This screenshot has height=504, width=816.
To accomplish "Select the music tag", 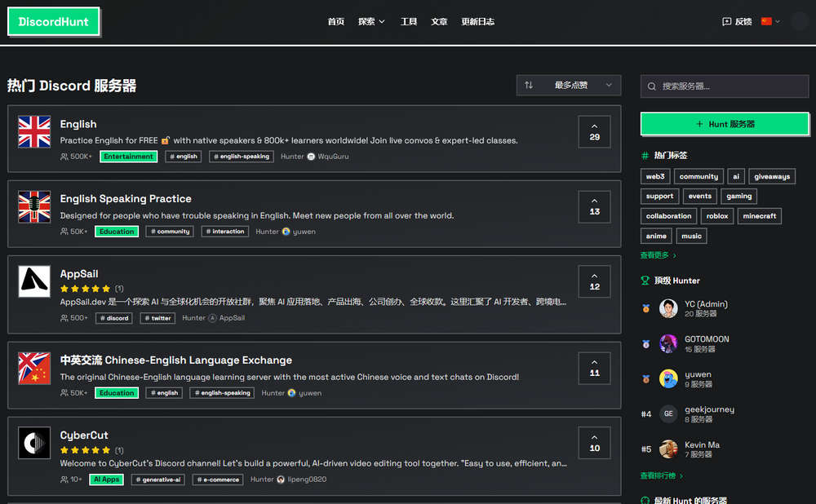I will click(692, 237).
